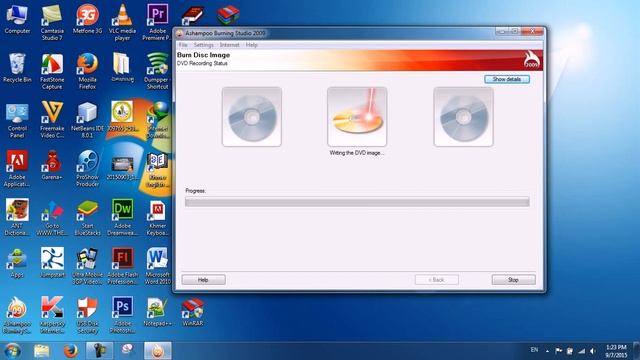The height and width of the screenshot is (360, 640).
Task: Switch to Ashampoo taskbar button
Action: click(x=158, y=351)
